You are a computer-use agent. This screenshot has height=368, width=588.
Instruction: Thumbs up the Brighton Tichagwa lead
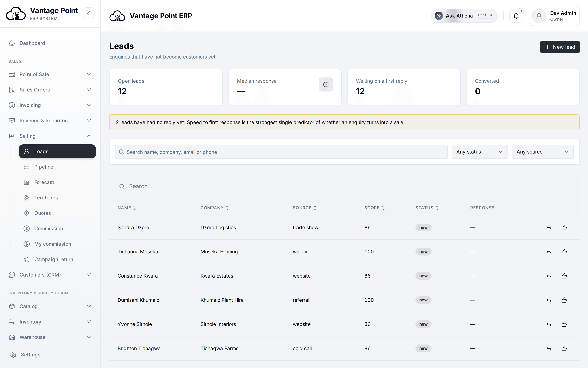(x=564, y=348)
